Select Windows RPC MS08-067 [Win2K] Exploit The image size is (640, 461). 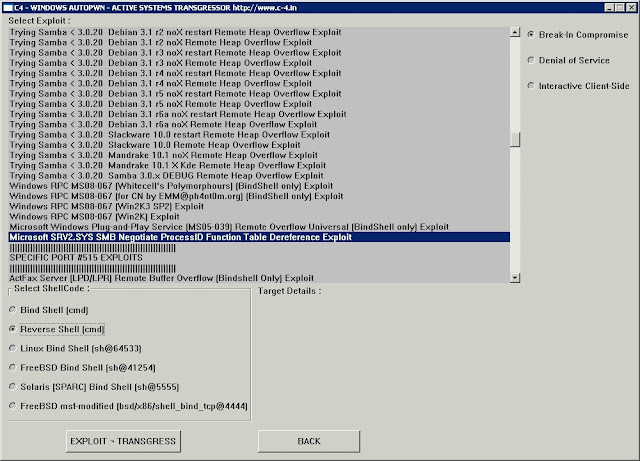point(259,217)
